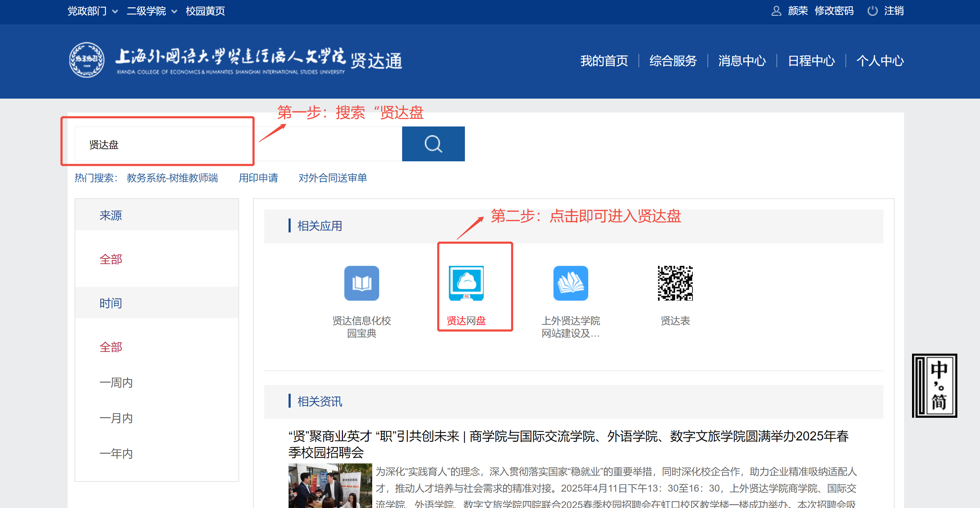This screenshot has height=508, width=980.
Task: Click 注销 to log out
Action: 894,11
